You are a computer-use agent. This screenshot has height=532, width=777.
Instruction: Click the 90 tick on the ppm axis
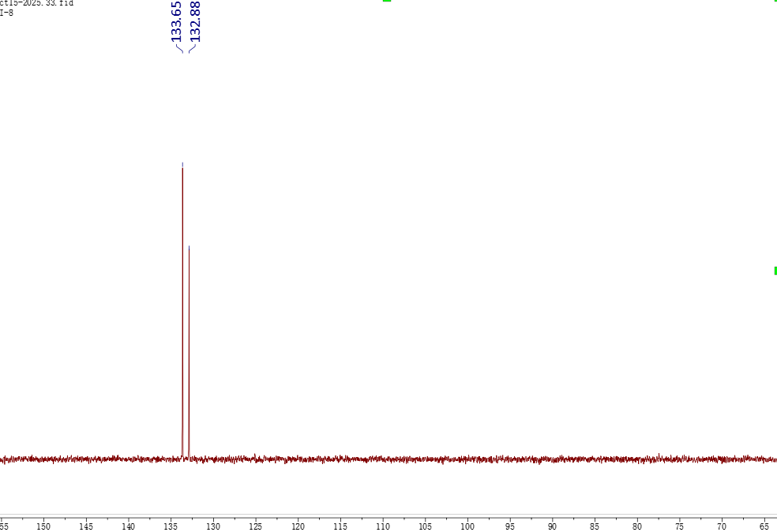(553, 526)
